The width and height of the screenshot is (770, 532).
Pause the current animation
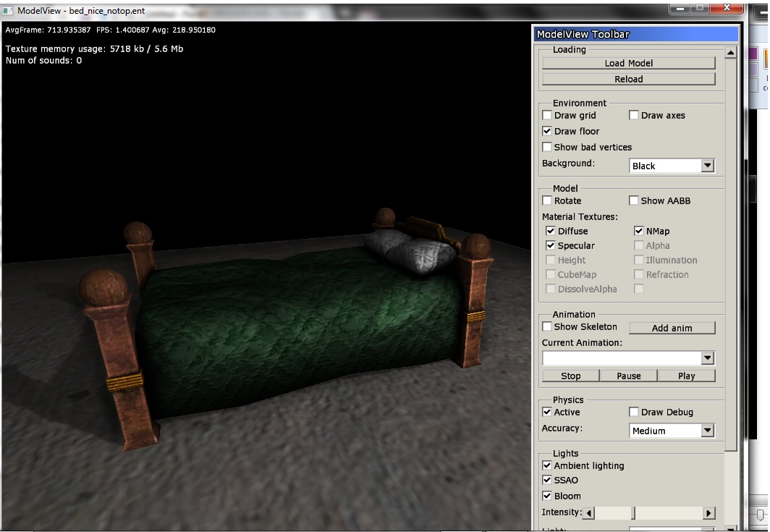(x=628, y=376)
